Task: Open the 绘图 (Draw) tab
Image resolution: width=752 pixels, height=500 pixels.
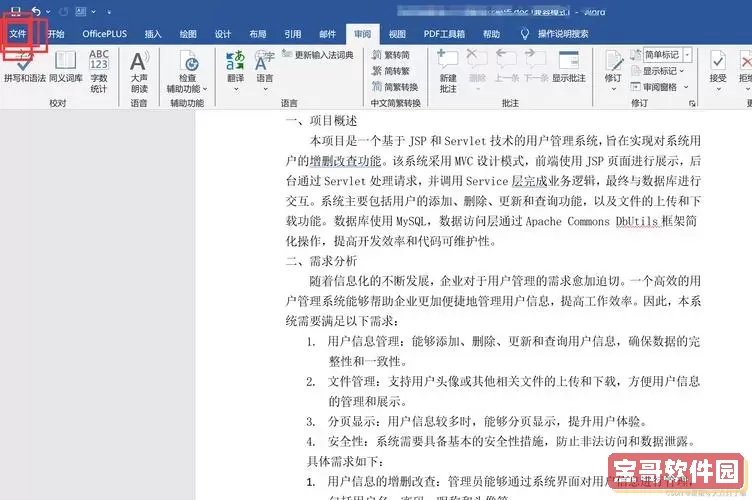Action: (x=188, y=34)
